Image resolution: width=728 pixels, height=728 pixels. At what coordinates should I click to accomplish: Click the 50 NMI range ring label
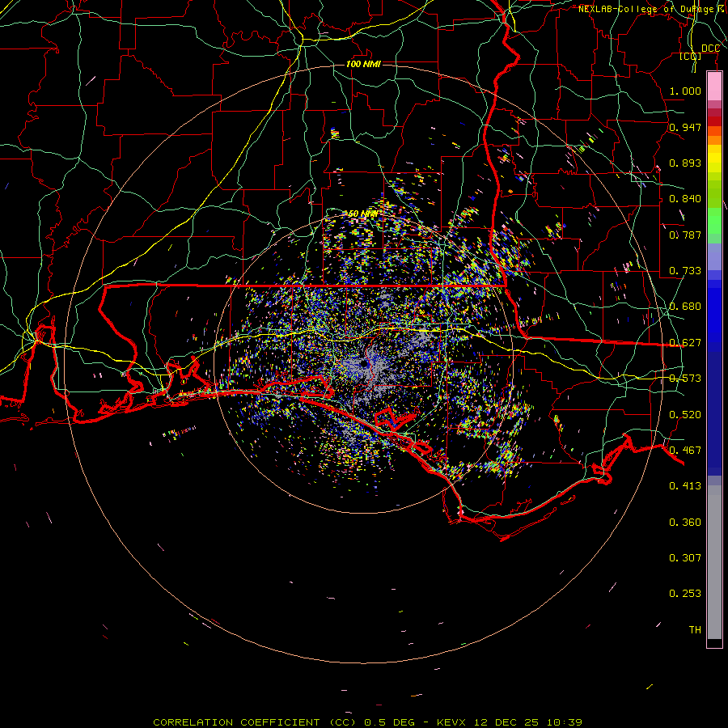pyautogui.click(x=363, y=214)
